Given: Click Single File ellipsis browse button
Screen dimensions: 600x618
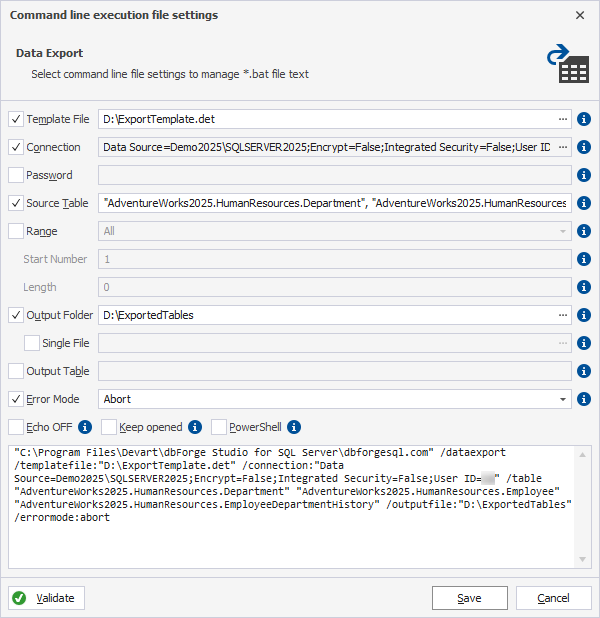Looking at the screenshot, I should coord(563,343).
